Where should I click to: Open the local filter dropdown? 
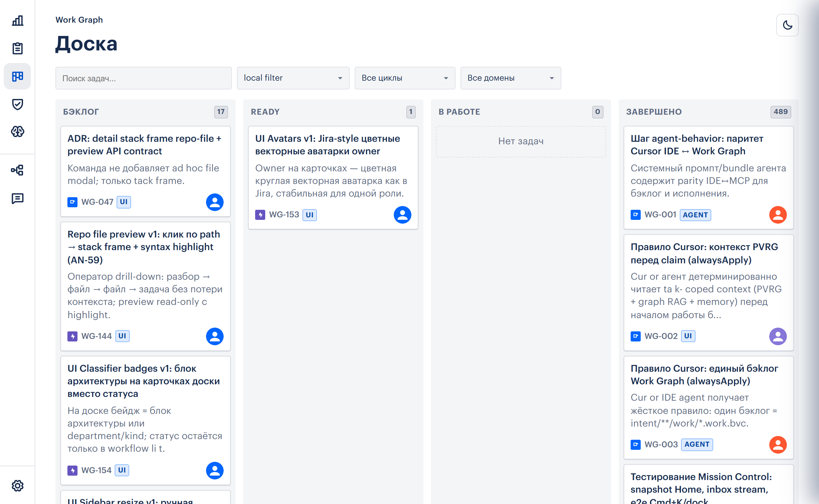(293, 78)
